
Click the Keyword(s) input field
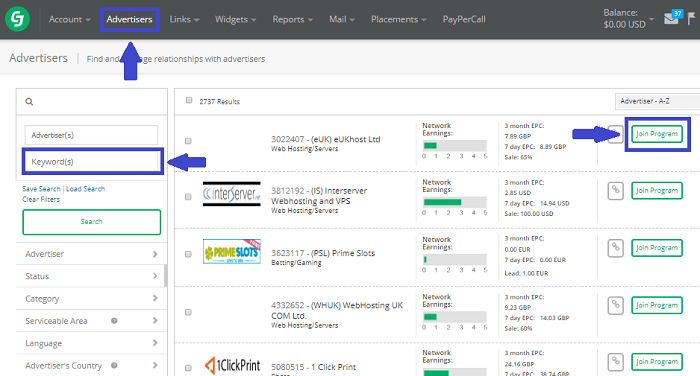click(92, 162)
